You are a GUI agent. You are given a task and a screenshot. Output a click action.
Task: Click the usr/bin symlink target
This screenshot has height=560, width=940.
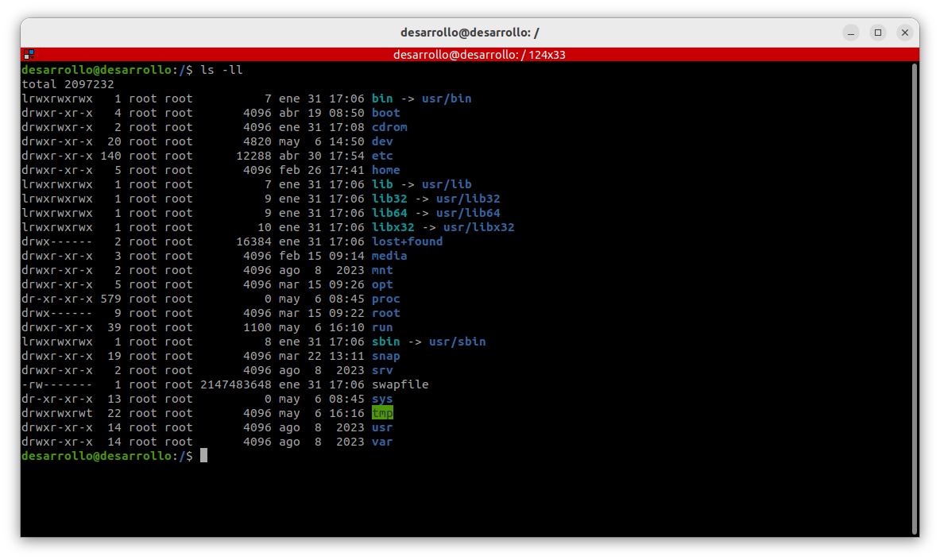click(x=447, y=98)
